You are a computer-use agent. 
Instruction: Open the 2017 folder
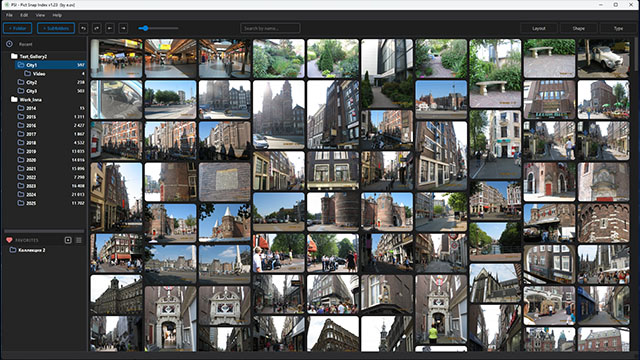(51, 134)
